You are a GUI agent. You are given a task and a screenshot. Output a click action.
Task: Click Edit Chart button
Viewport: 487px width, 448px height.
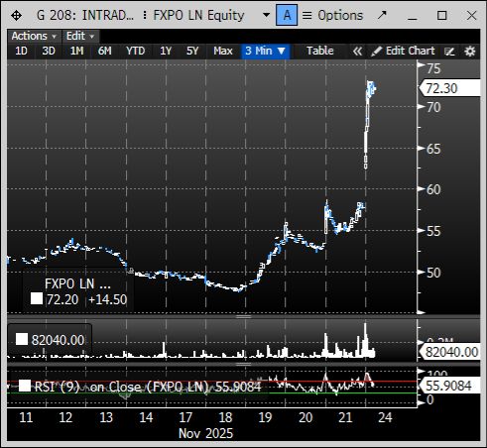coord(403,51)
